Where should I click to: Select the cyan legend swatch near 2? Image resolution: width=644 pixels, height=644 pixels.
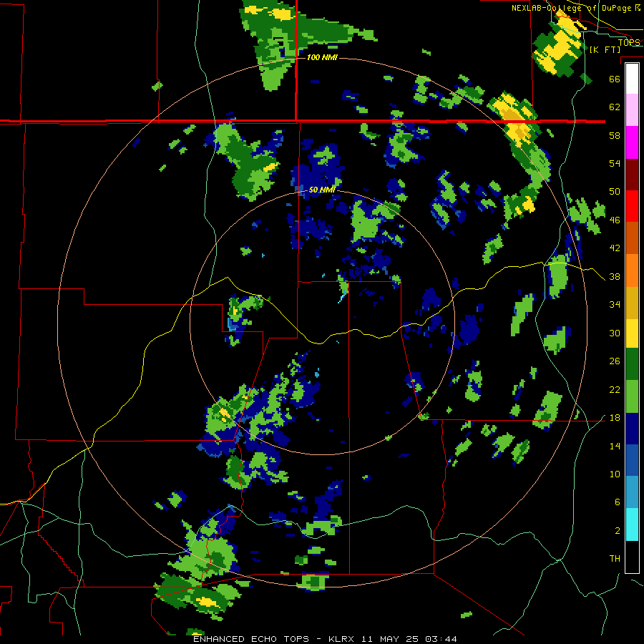click(x=632, y=525)
